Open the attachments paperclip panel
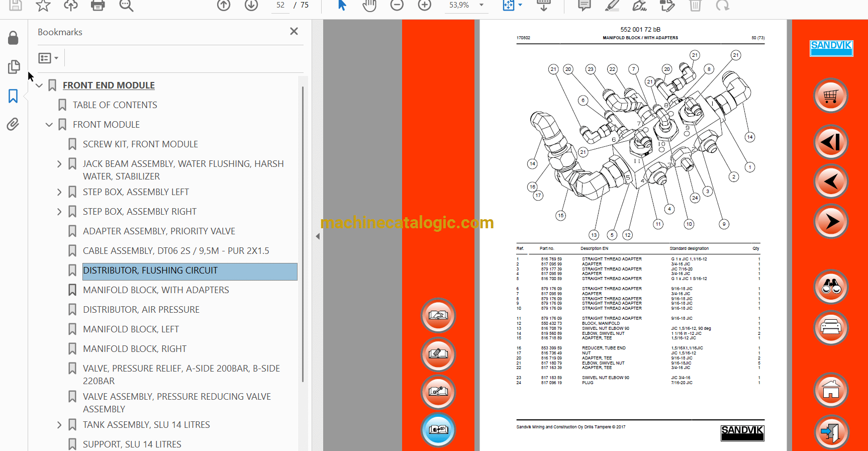 (13, 124)
